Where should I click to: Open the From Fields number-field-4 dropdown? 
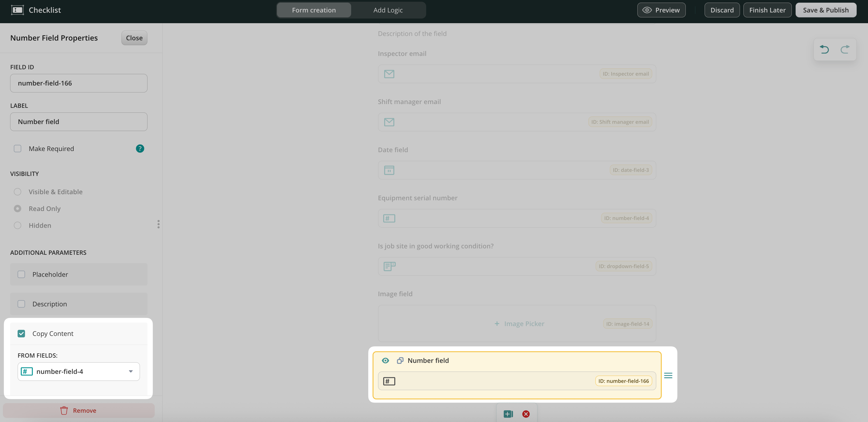[79, 372]
